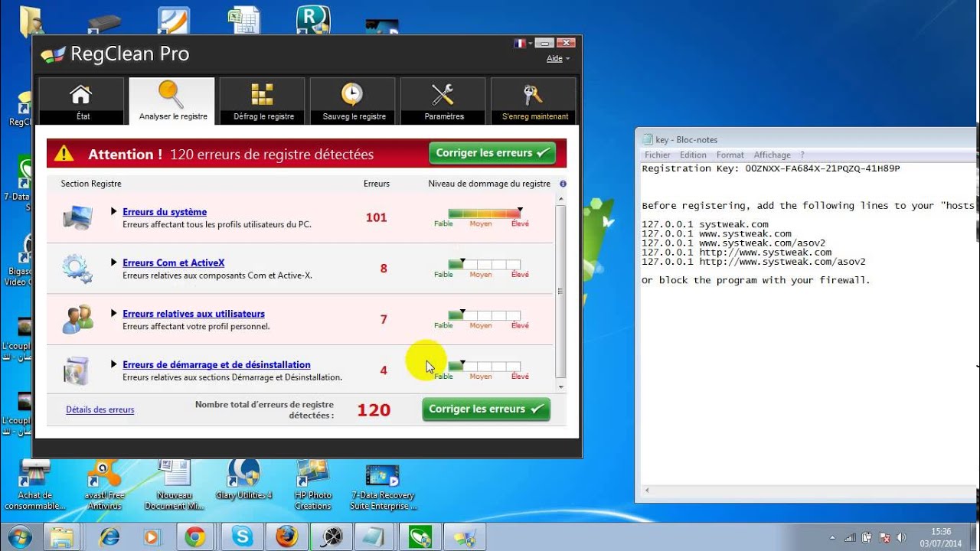Open the French flag language dropdown
Screen dimensions: 980x551
523,44
